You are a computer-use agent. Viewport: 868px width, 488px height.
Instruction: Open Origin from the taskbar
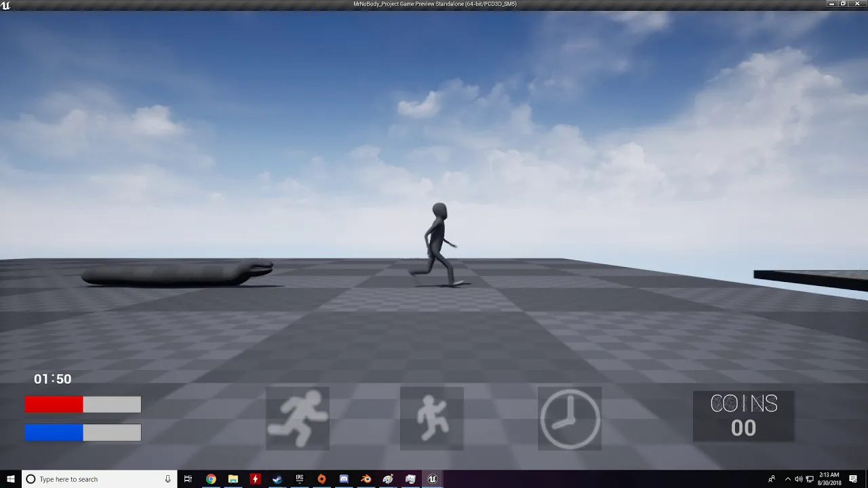pos(321,479)
